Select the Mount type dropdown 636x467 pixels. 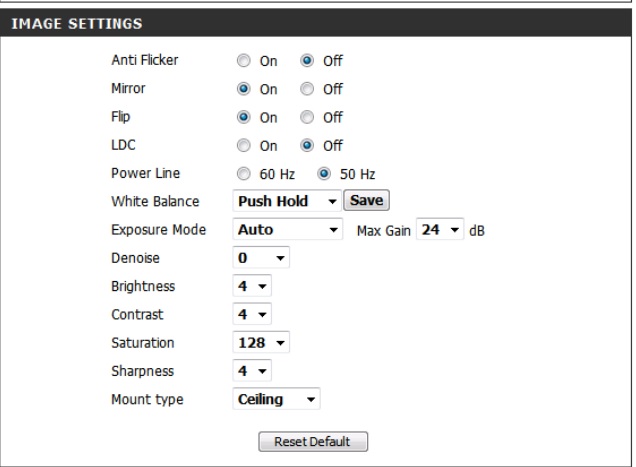point(276,399)
